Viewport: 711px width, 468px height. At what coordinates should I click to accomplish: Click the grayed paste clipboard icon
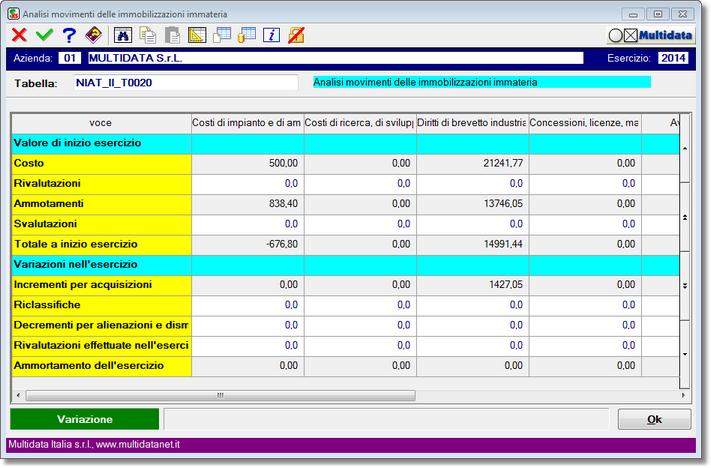coord(172,35)
